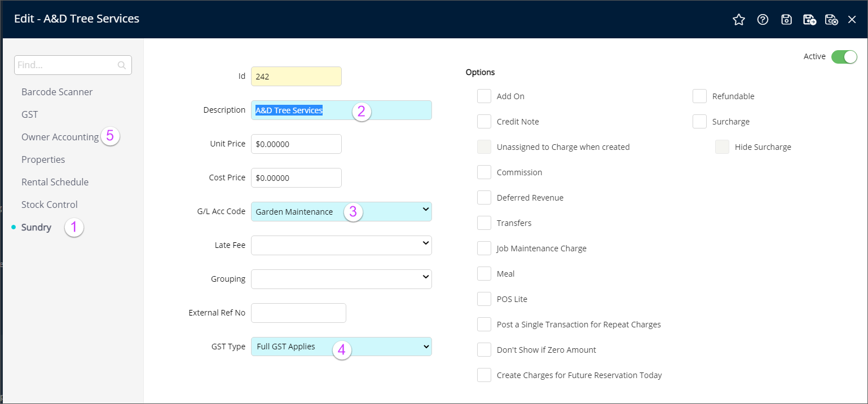Enable the Refundable checkbox
Viewport: 868px width, 404px height.
pyautogui.click(x=699, y=96)
